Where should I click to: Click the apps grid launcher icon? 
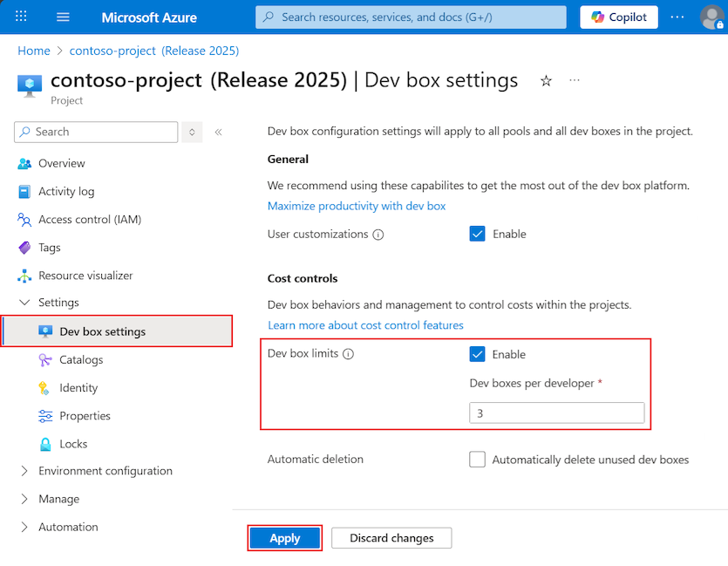point(22,17)
